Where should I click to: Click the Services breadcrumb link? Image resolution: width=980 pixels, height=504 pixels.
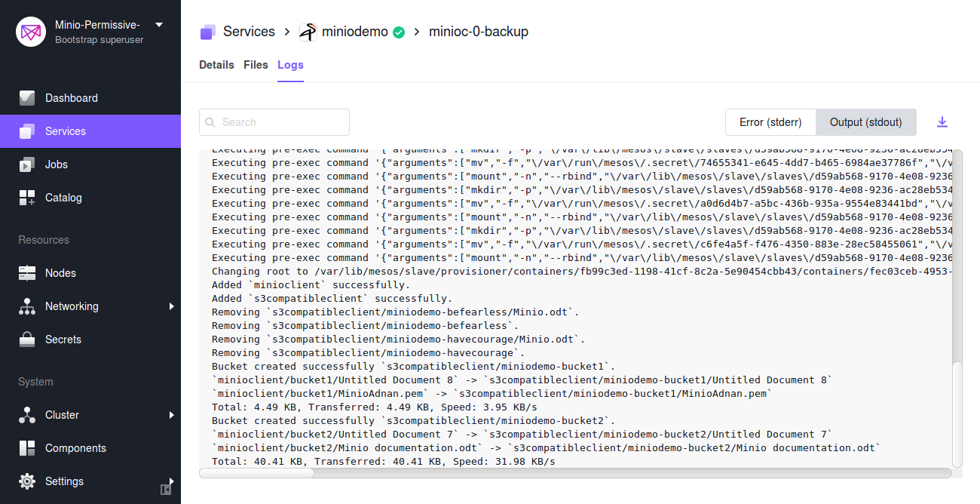(249, 32)
